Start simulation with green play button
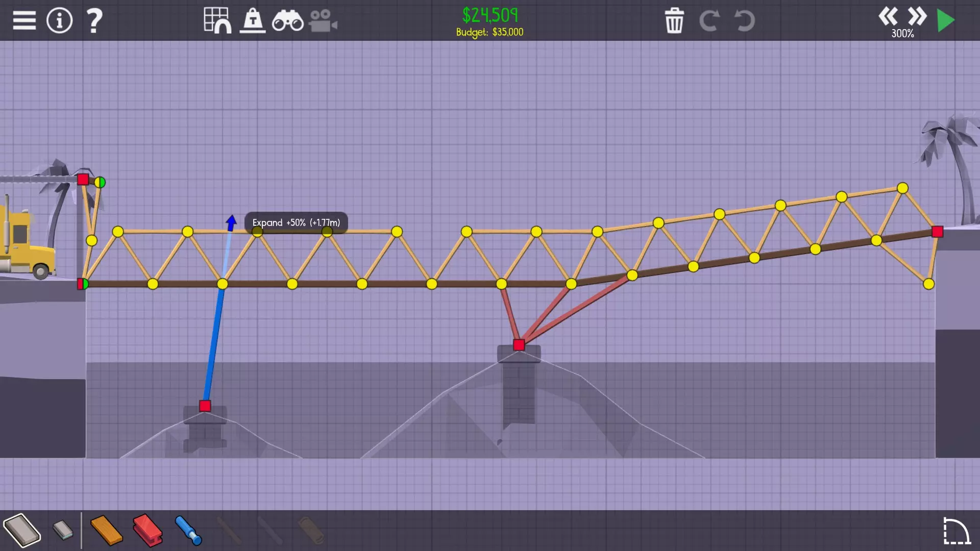The width and height of the screenshot is (980, 551). 946,21
